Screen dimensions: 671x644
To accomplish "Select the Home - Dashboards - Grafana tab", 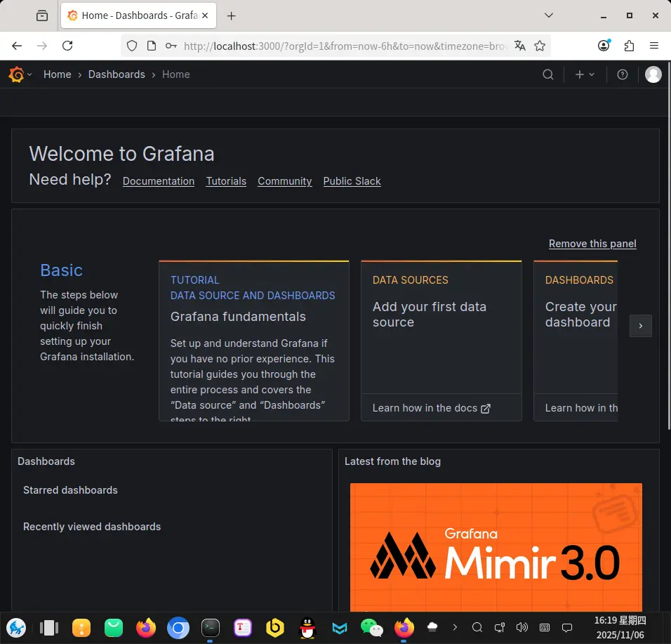I will point(138,16).
